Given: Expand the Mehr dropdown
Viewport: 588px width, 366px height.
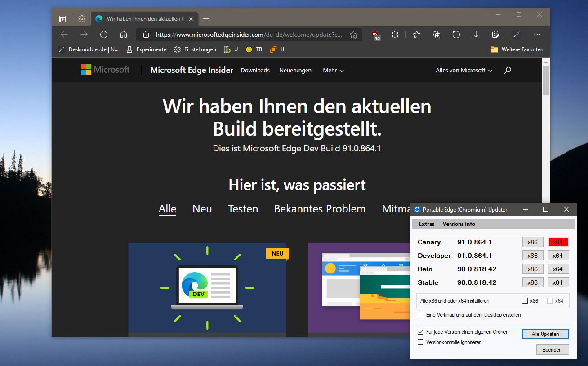Looking at the screenshot, I should (x=333, y=70).
